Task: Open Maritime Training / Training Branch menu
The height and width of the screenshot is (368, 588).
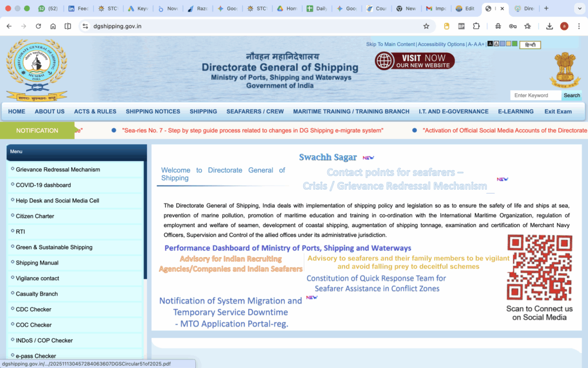Action: coord(351,112)
